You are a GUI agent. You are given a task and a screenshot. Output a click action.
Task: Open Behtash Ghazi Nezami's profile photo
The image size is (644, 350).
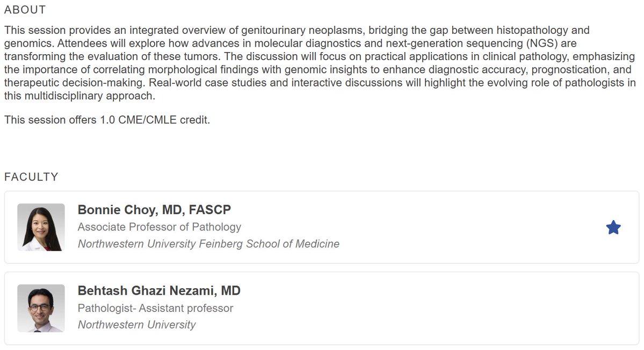pyautogui.click(x=41, y=308)
